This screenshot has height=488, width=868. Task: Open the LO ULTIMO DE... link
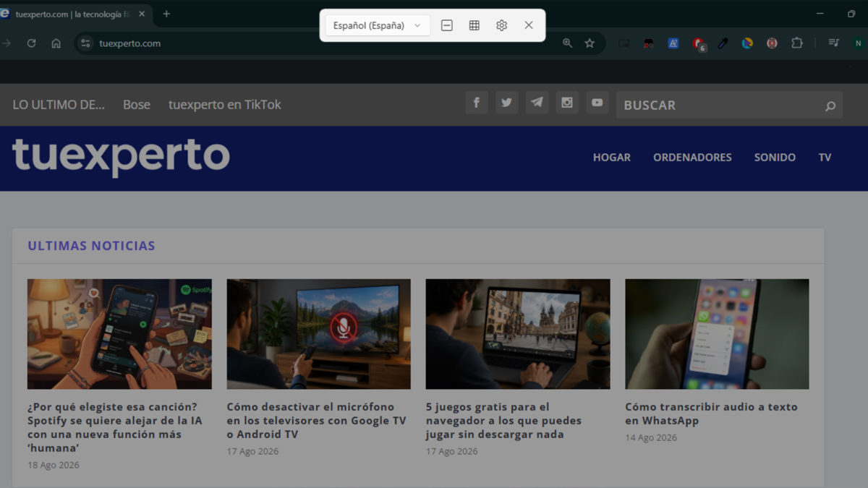(59, 105)
